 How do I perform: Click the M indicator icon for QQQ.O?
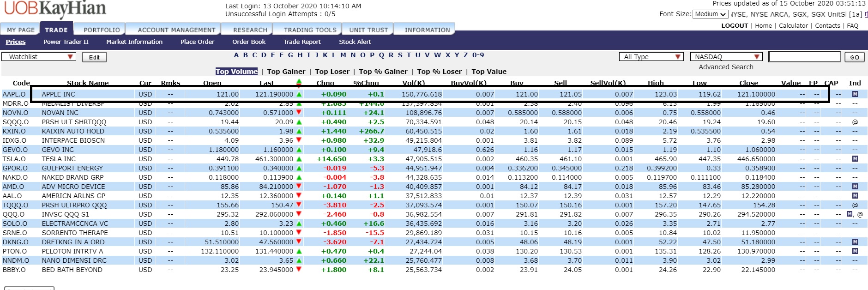850,214
